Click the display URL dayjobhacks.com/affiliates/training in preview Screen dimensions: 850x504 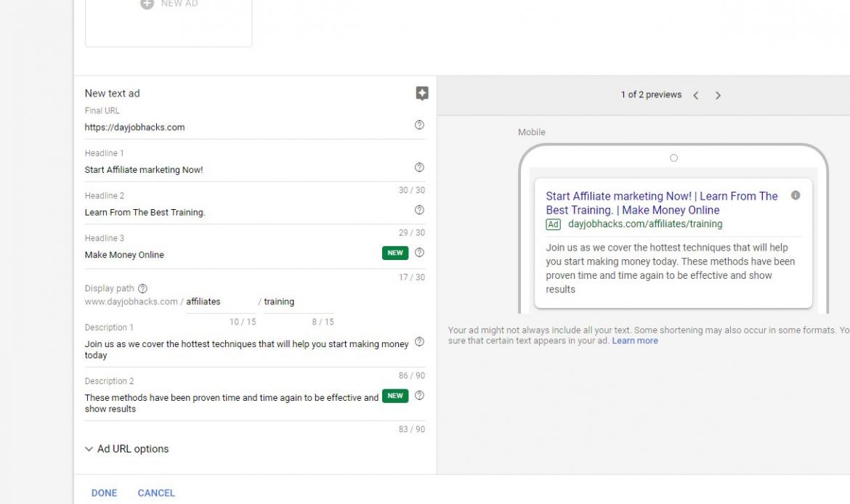pyautogui.click(x=645, y=224)
